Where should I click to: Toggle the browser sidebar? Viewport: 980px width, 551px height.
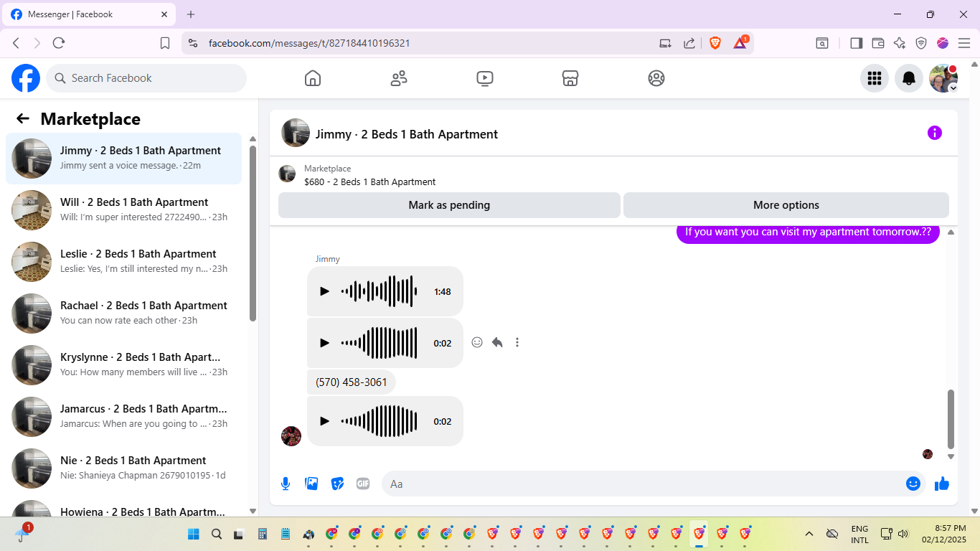[856, 43]
